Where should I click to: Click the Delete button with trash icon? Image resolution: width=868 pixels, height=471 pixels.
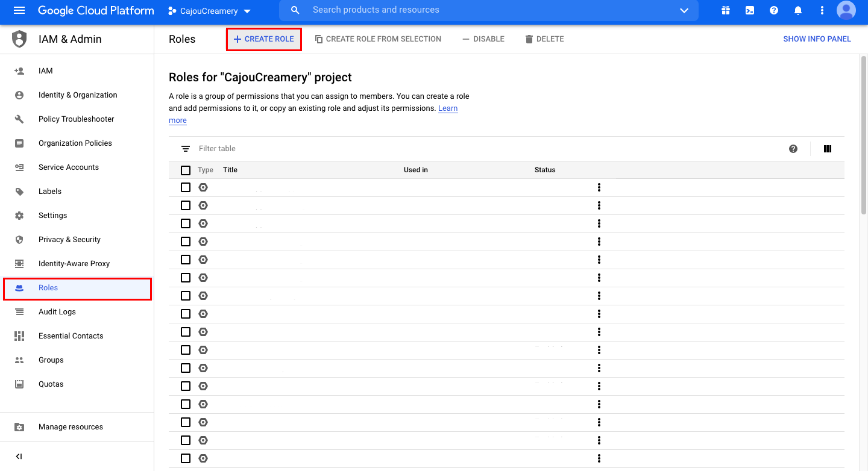coord(544,39)
